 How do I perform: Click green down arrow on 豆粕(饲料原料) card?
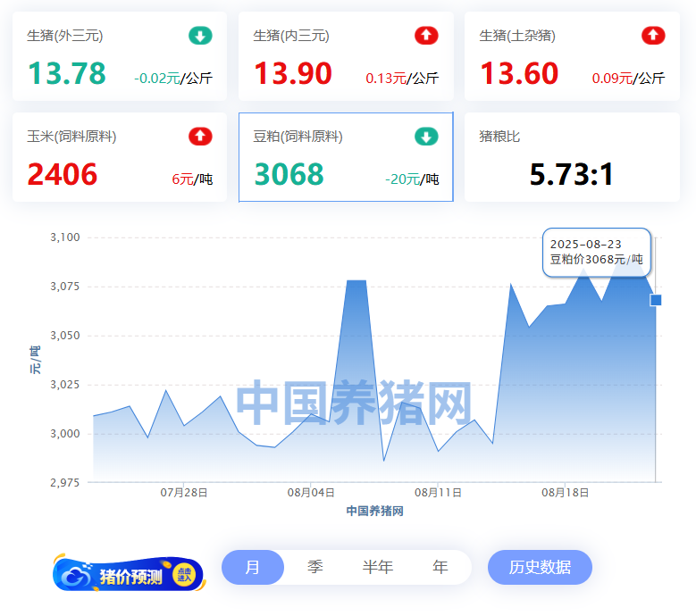[426, 137]
